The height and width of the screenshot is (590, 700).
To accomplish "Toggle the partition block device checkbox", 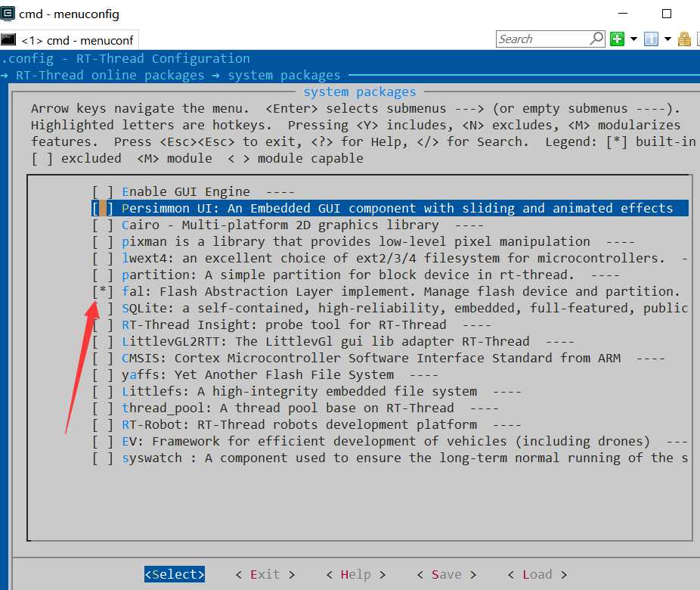I will click(103, 275).
